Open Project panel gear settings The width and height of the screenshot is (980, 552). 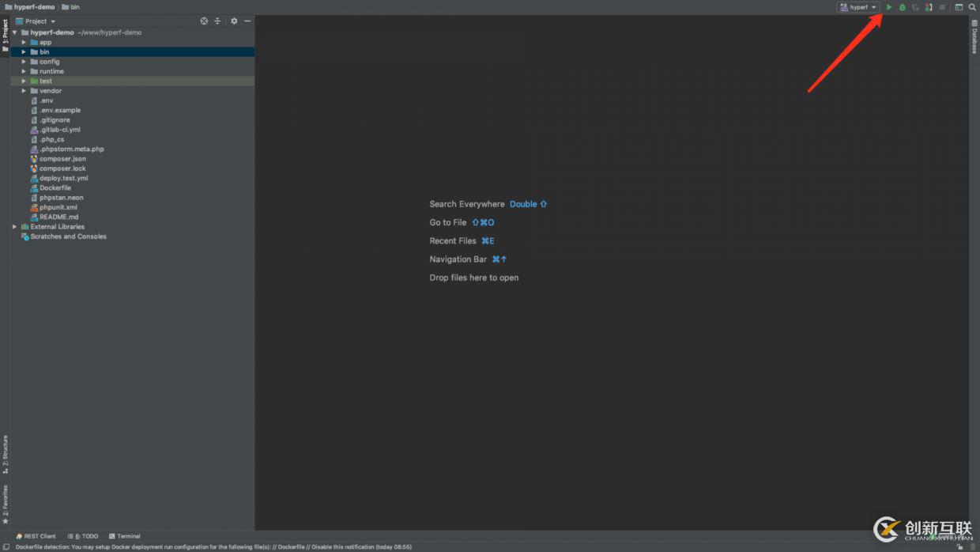[x=234, y=21]
